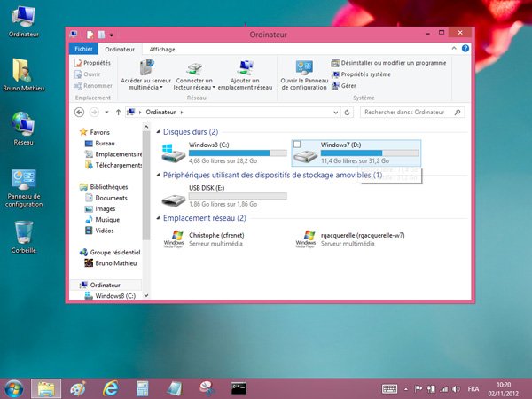Open Corbeille desktop icon
Viewport: 532px width, 399px height.
(x=24, y=237)
